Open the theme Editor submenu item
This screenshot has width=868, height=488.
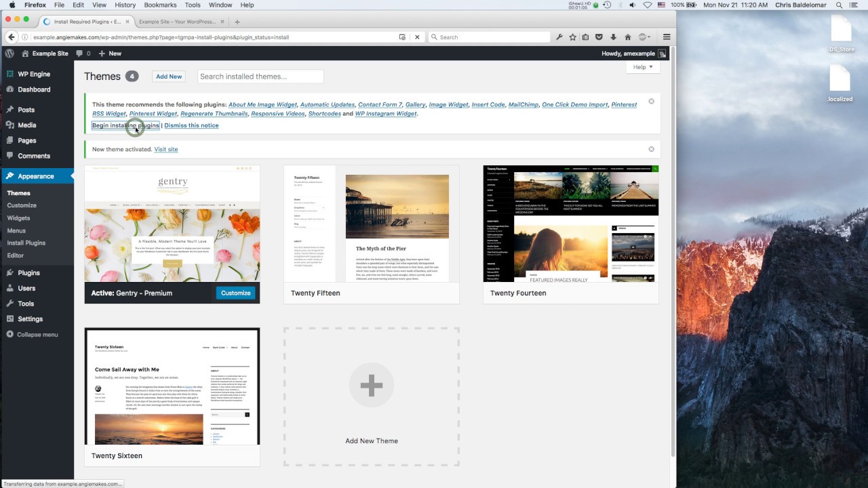click(16, 256)
